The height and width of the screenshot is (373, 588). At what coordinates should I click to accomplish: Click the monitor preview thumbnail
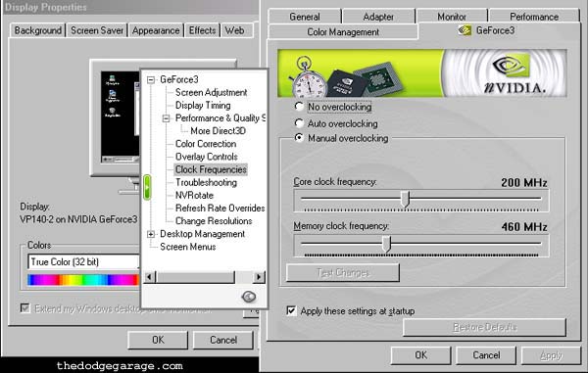(120, 117)
